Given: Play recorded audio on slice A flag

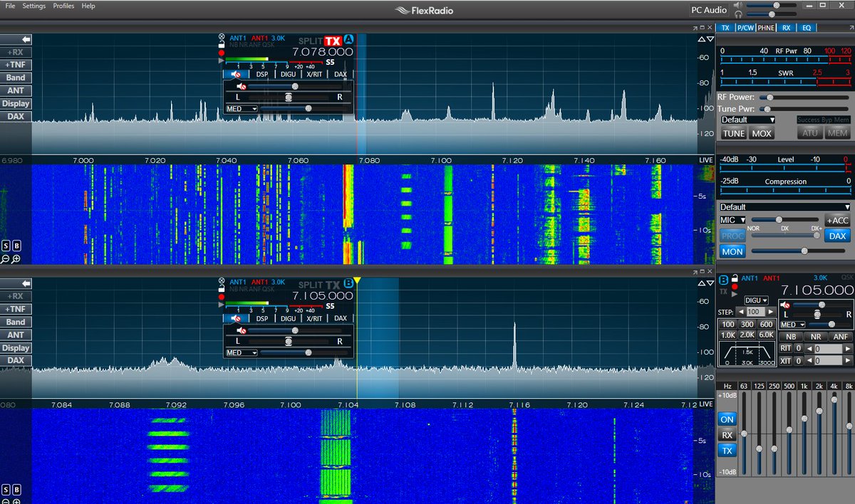Looking at the screenshot, I should (222, 61).
